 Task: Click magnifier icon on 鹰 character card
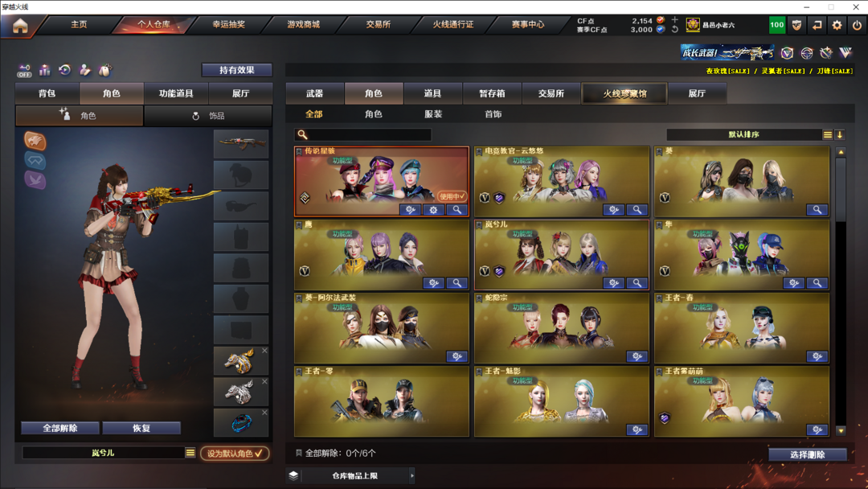coord(457,283)
